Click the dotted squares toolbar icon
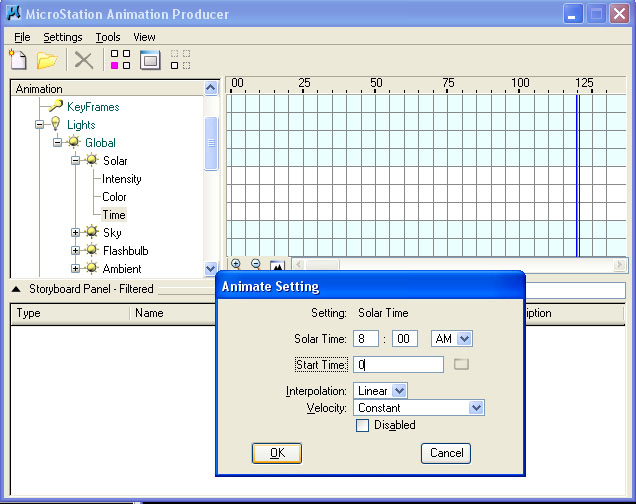 [180, 60]
